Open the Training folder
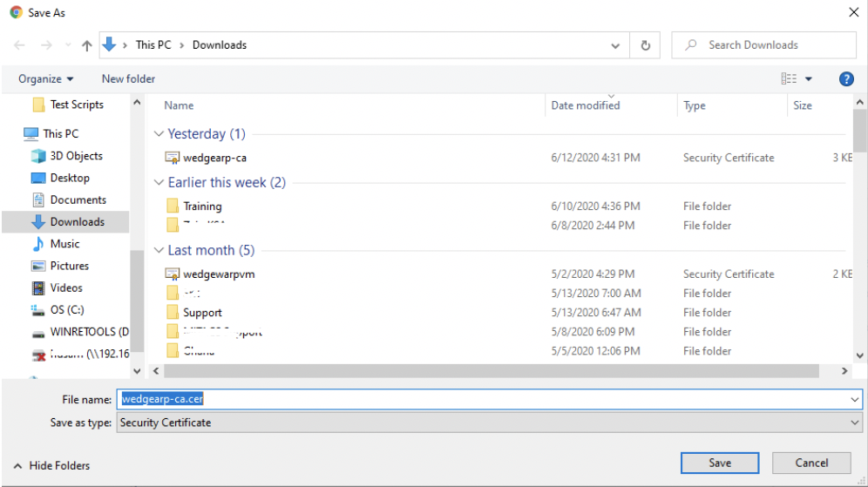The image size is (868, 487). click(202, 206)
